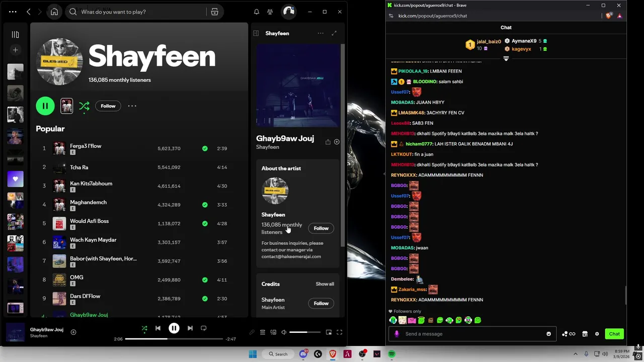The height and width of the screenshot is (362, 644).
Task: Open more options for Shayfeen artist
Action: 132,106
